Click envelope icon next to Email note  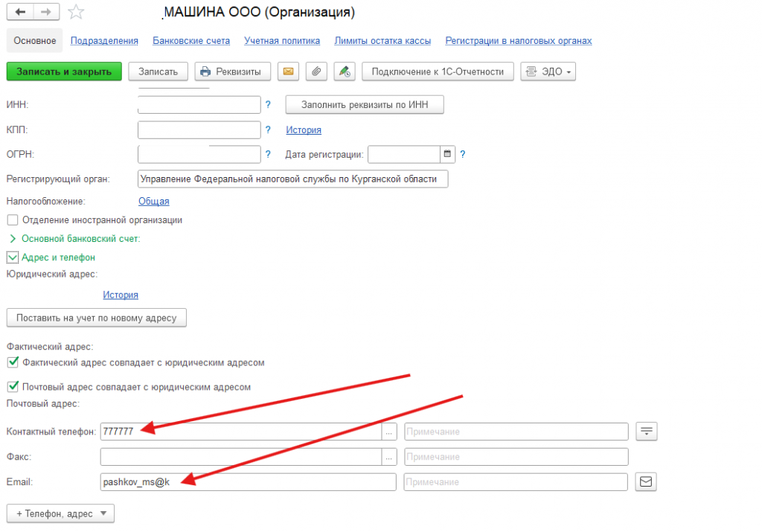[646, 481]
